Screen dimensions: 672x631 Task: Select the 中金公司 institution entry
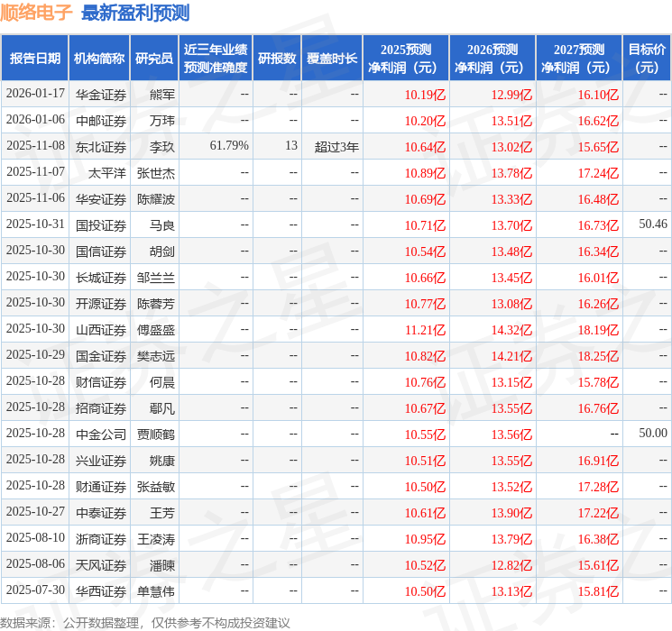coord(101,434)
